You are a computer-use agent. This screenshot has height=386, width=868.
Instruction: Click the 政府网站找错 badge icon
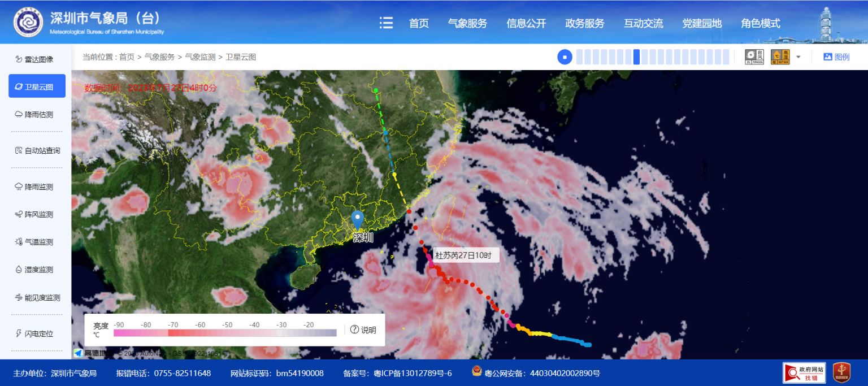pos(804,373)
